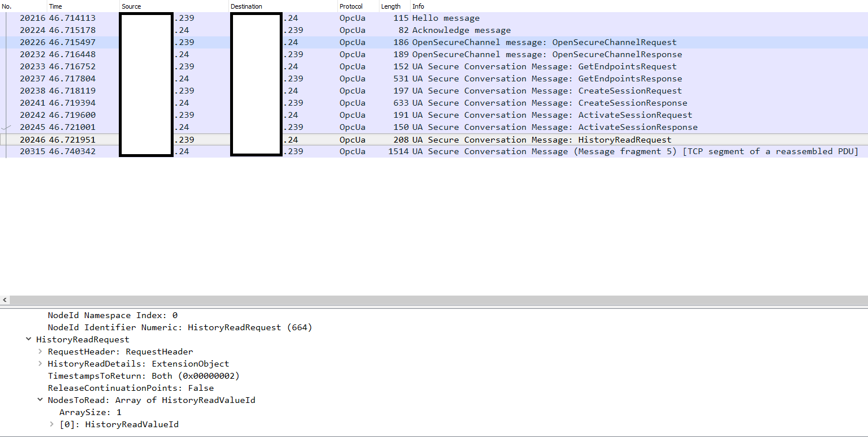This screenshot has height=437, width=868.
Task: Click the left scroll arrow below packet list
Action: [5, 300]
